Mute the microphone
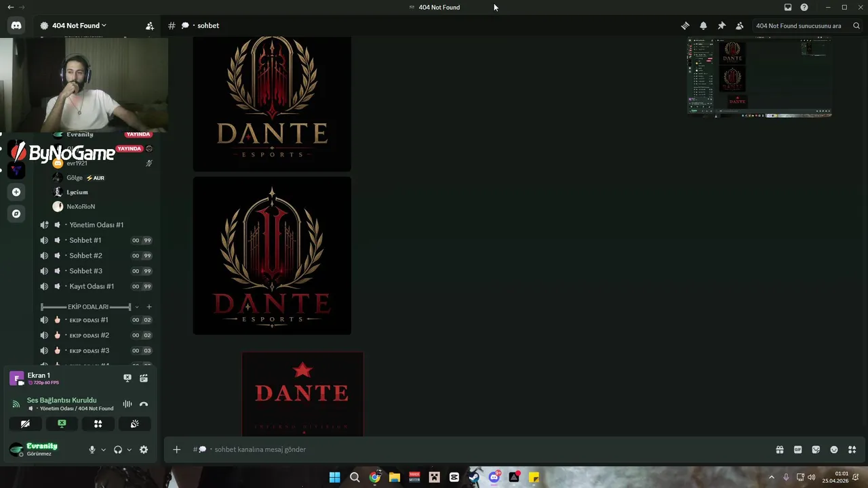Screen dimensions: 868x488 tap(92, 449)
